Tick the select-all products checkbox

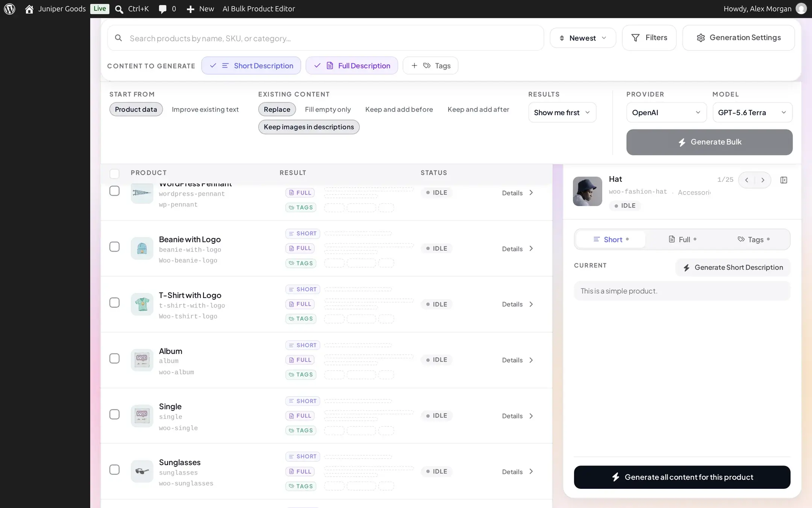pos(114,173)
